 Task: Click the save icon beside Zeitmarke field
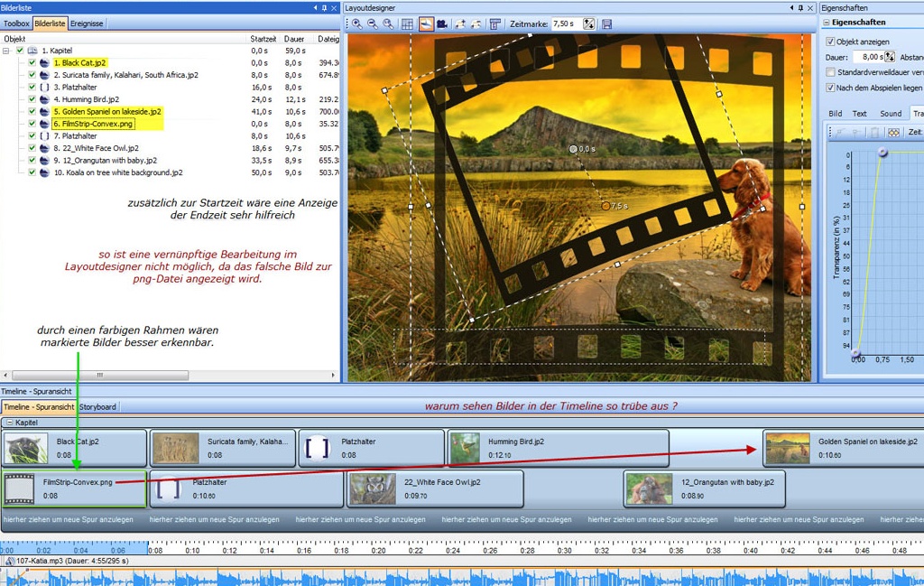point(606,24)
